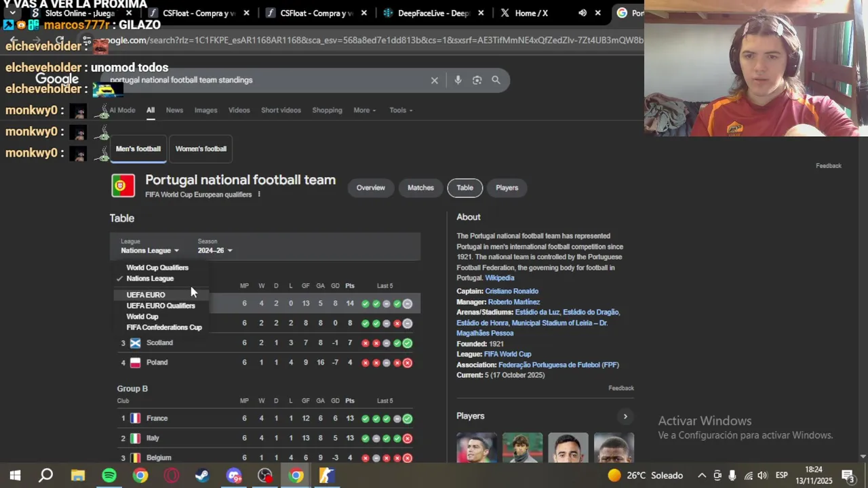This screenshot has width=868, height=488.
Task: Open the Estádio da Luz link
Action: [538, 312]
